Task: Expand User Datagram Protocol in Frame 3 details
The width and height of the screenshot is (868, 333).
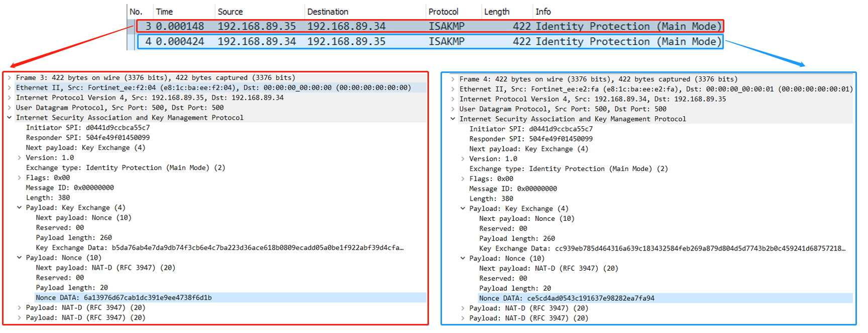Action: (10, 108)
